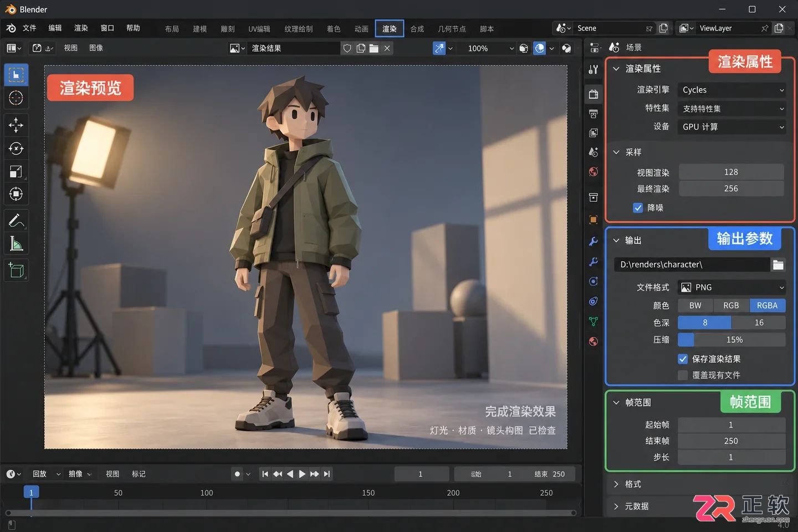Viewport: 798px width, 532px height.
Task: Select 16 bit color depth
Action: [x=759, y=323]
